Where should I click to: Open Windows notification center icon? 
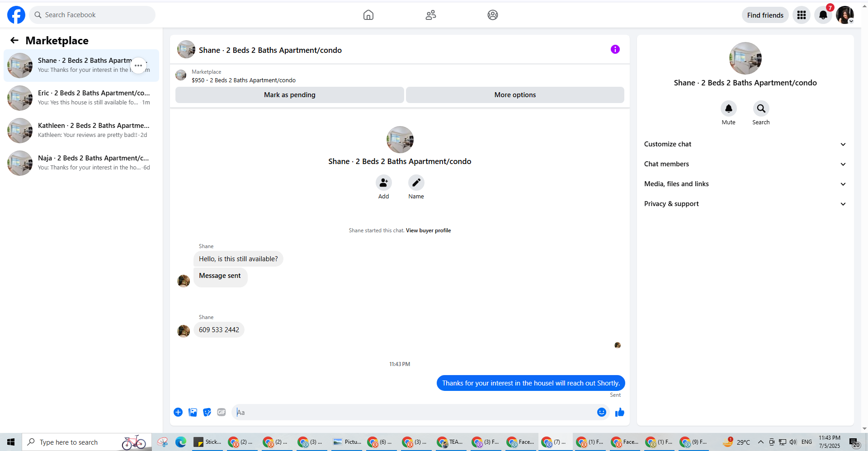(x=854, y=442)
